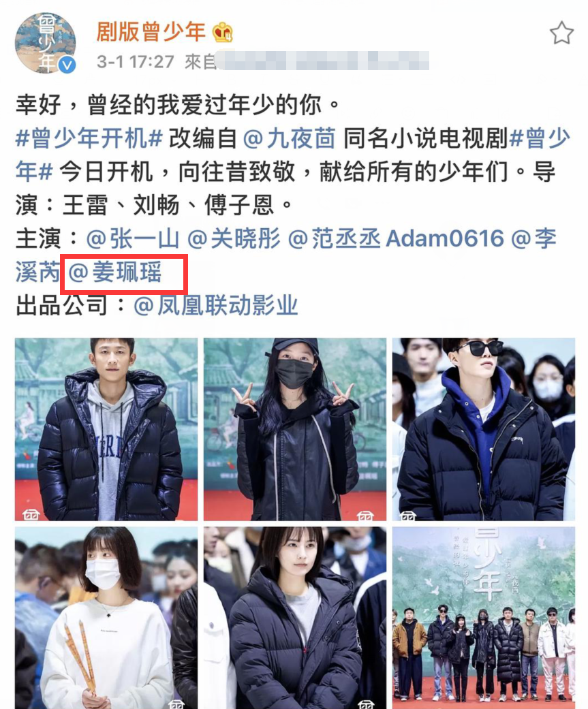View photo of woman holding incense sticks

tap(106, 618)
